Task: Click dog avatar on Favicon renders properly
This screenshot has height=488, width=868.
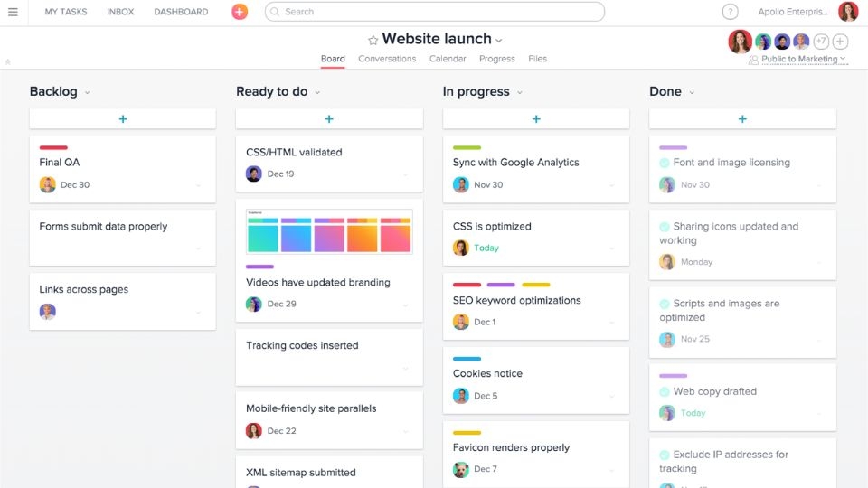Action: (x=460, y=469)
